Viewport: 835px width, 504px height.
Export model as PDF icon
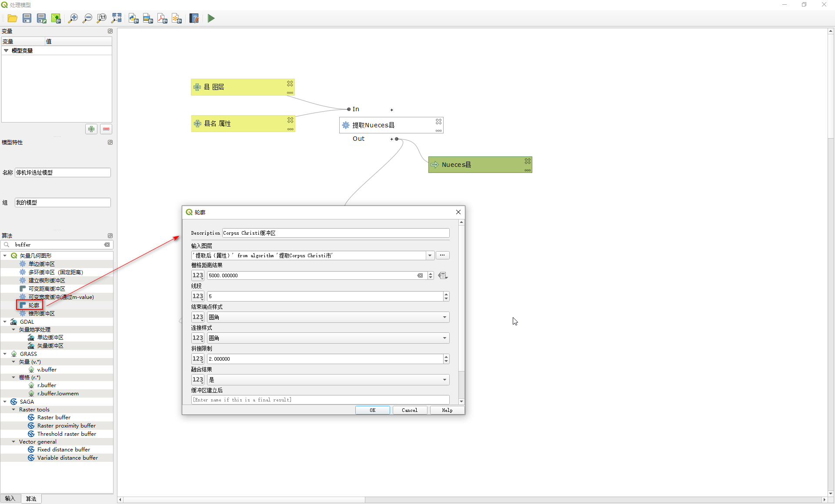point(162,18)
